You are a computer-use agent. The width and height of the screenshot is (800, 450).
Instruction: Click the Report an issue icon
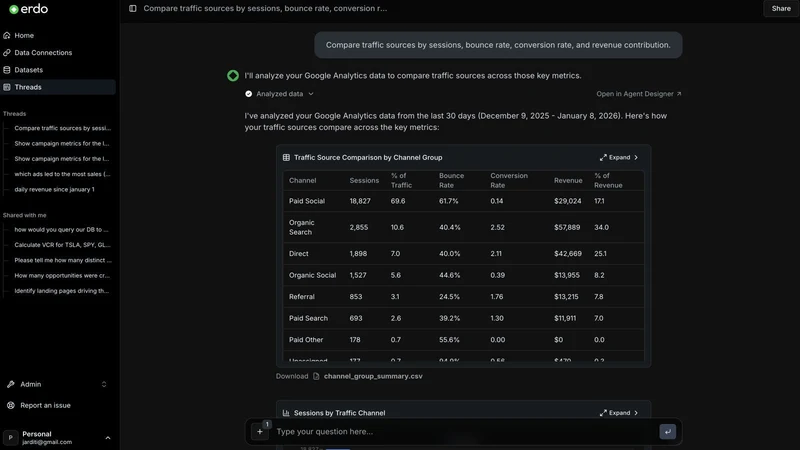pyautogui.click(x=11, y=405)
